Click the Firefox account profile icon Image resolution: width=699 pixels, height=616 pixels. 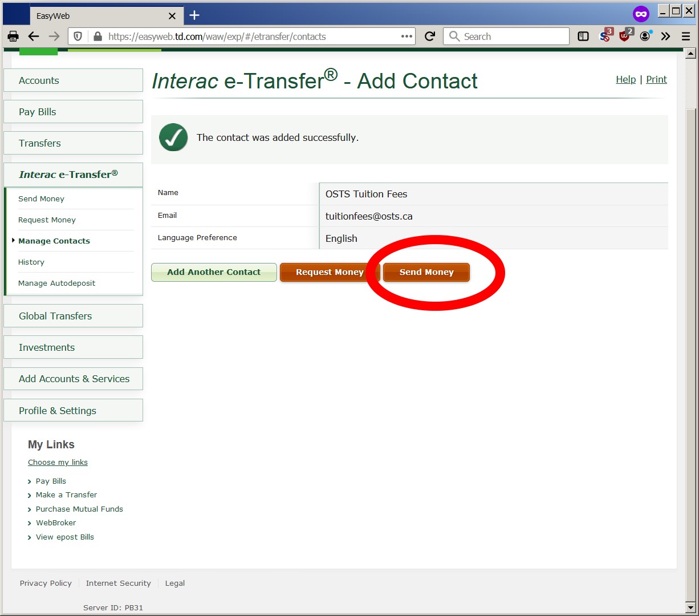click(645, 36)
